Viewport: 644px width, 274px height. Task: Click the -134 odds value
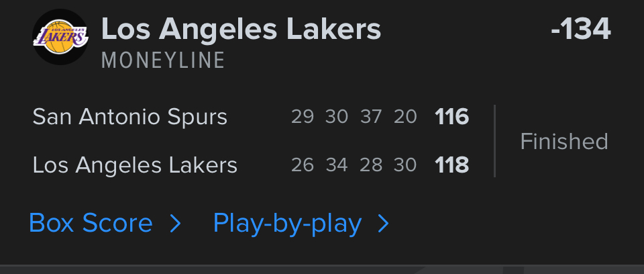[x=580, y=30]
